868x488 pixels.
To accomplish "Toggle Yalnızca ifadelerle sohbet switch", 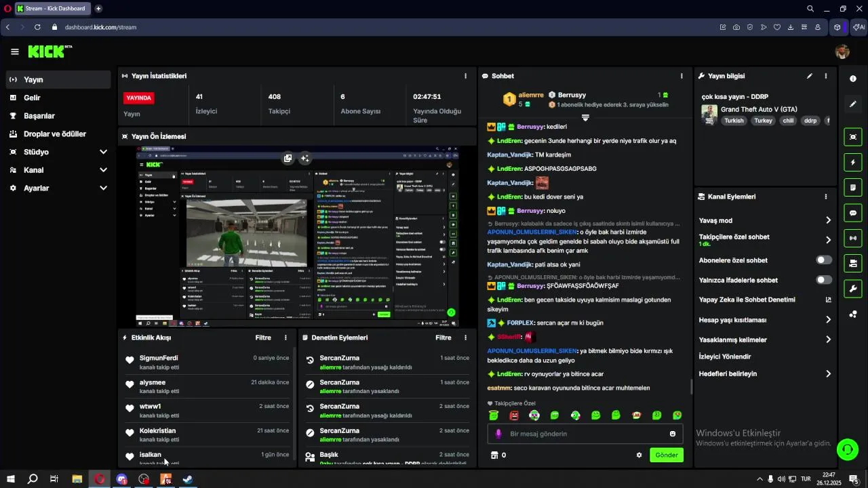I will coord(824,280).
